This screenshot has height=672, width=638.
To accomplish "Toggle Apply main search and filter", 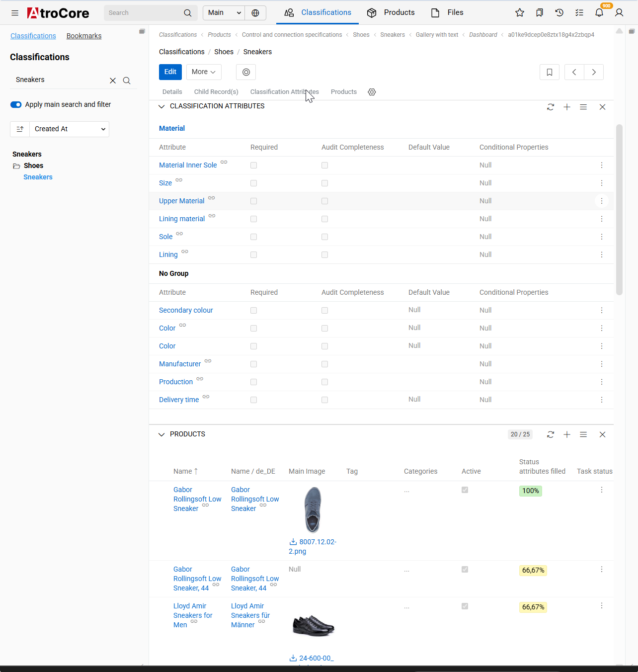I will [16, 104].
